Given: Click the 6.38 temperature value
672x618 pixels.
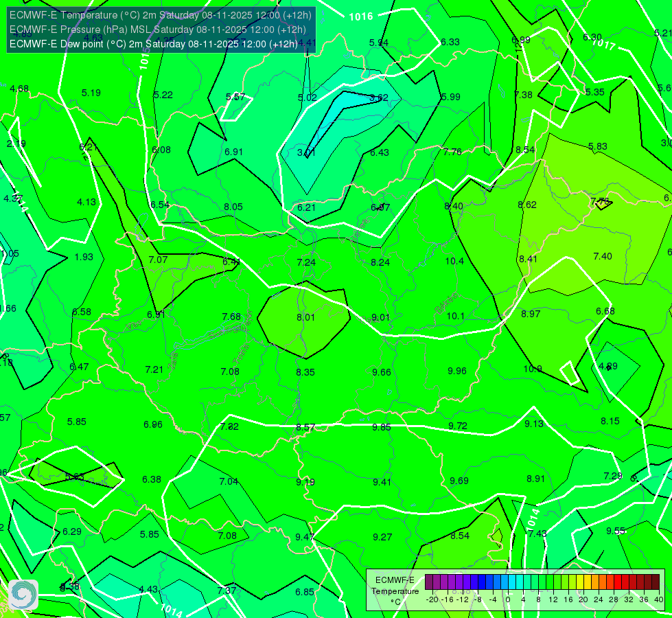Looking at the screenshot, I should (x=152, y=479).
